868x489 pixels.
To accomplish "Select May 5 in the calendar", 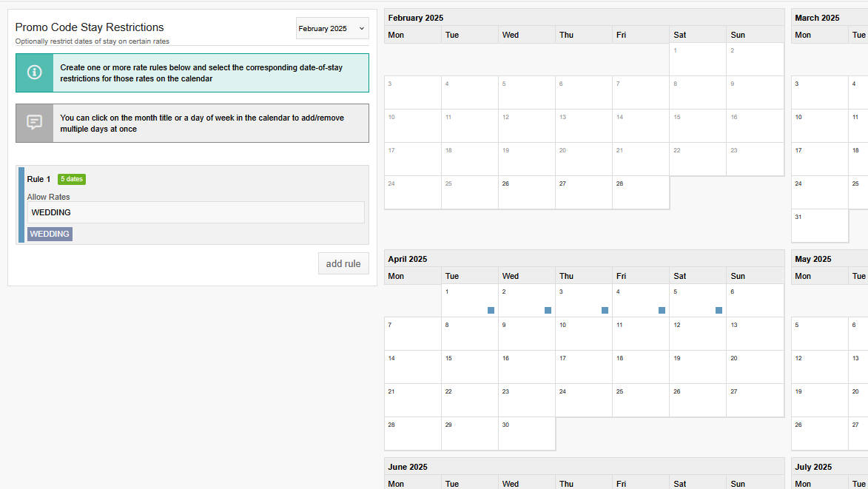I will [x=820, y=334].
